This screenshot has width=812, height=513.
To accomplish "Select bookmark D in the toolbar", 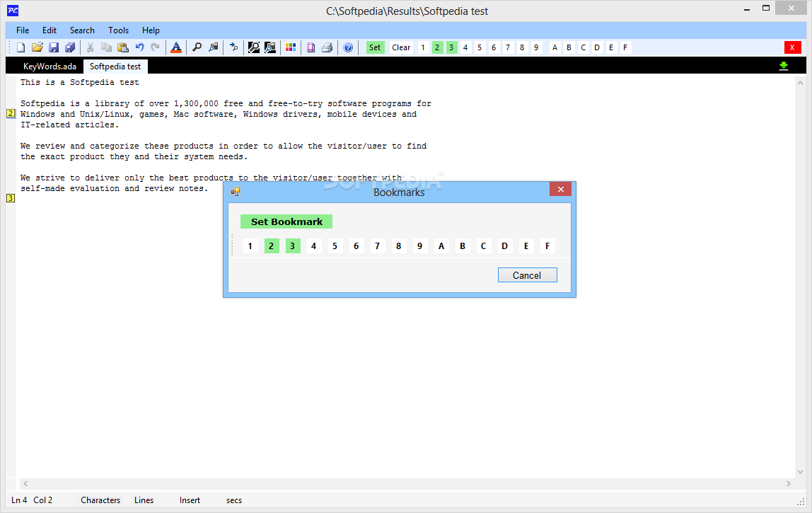I will pos(597,47).
